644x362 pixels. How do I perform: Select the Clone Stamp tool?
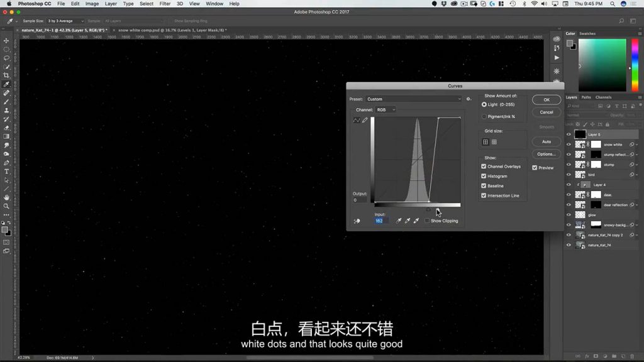tap(6, 111)
